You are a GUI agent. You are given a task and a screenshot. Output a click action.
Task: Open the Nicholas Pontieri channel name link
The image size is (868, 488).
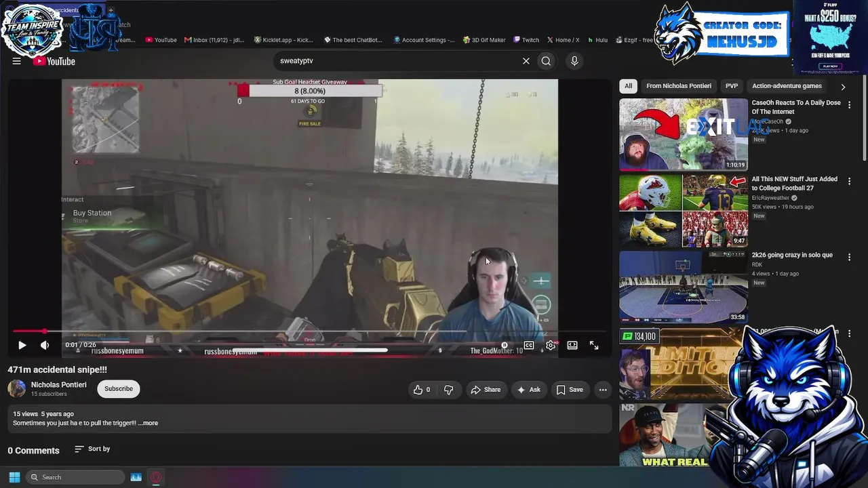59,385
